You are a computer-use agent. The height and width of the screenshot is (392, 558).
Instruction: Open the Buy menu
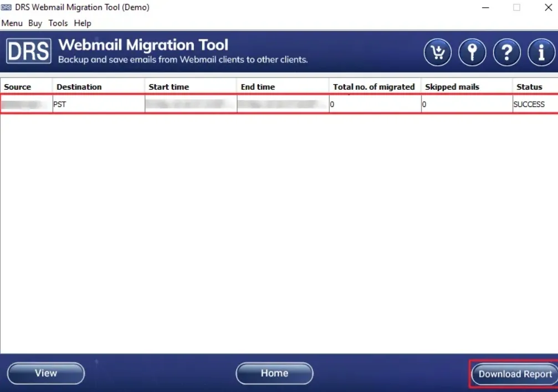tap(35, 23)
